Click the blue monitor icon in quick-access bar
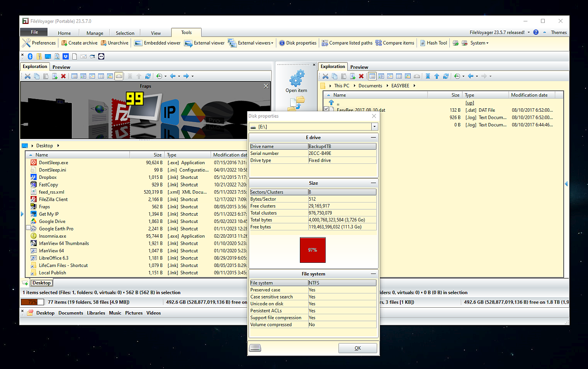 48,56
